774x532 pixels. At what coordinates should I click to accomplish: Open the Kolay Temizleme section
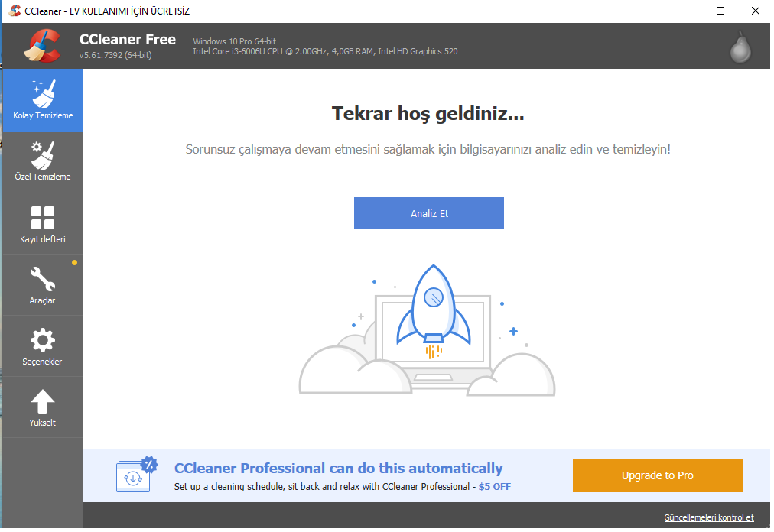coord(43,100)
